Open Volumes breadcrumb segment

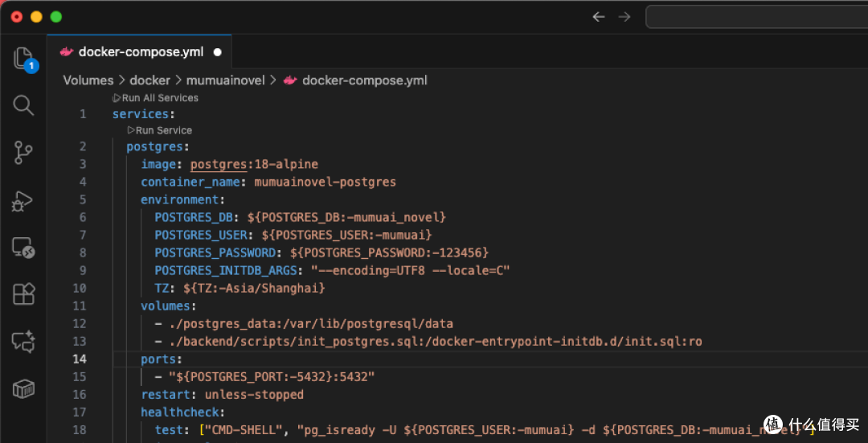88,80
